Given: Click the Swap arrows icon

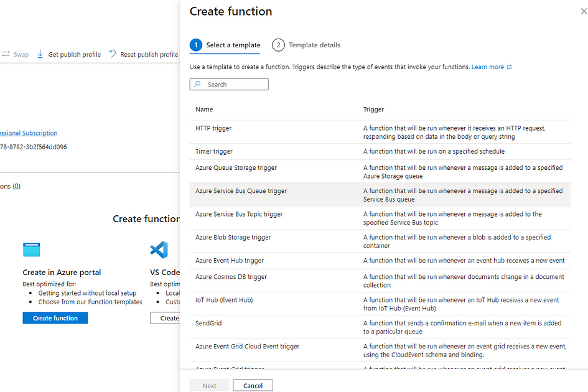Looking at the screenshot, I should click(6, 54).
